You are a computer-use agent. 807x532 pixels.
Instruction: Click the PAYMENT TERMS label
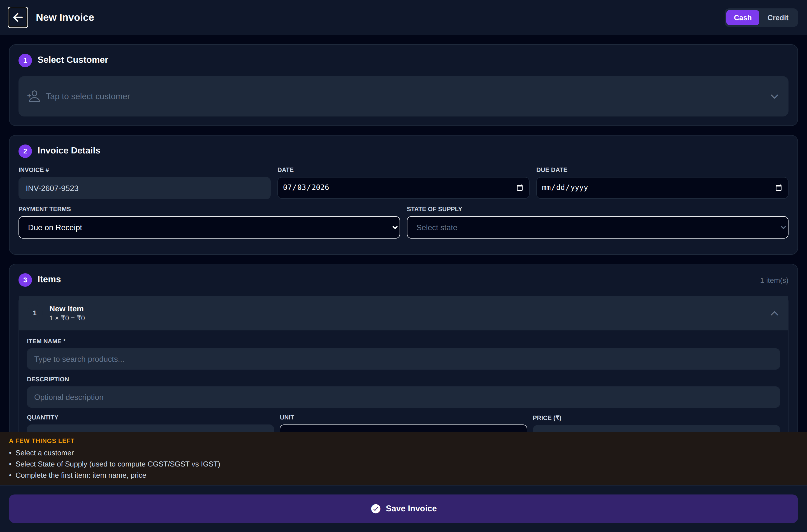(x=45, y=209)
